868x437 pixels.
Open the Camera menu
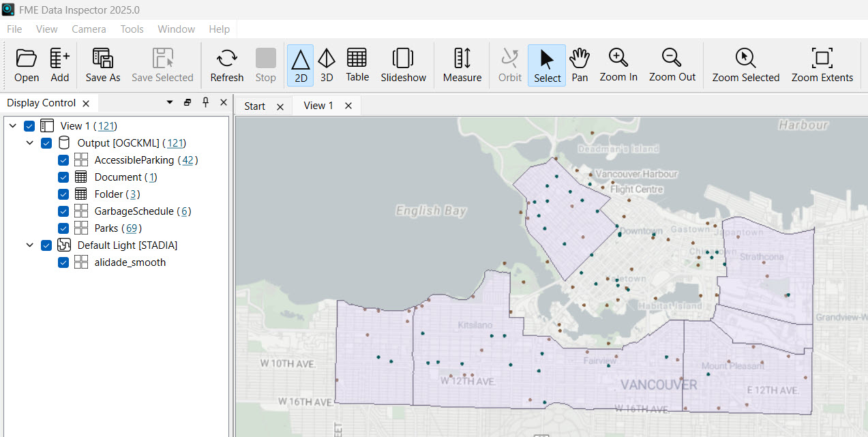point(89,29)
